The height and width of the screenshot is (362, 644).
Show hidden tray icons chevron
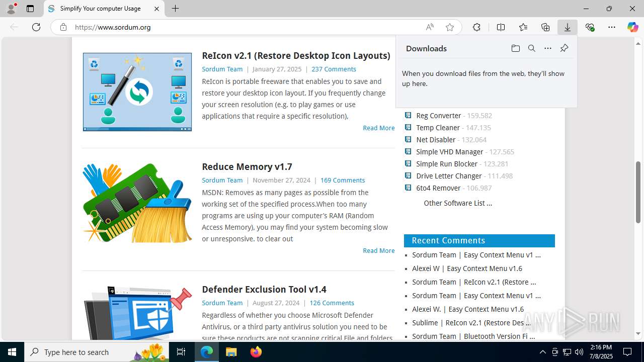pyautogui.click(x=542, y=352)
